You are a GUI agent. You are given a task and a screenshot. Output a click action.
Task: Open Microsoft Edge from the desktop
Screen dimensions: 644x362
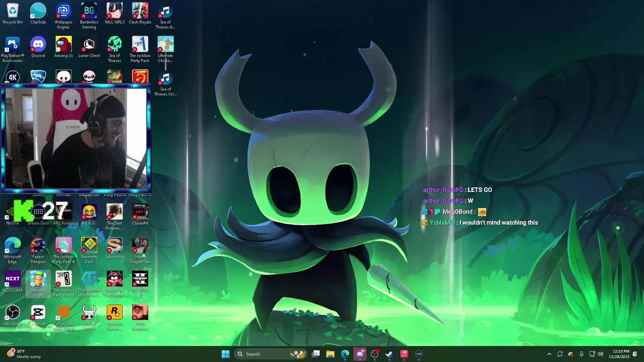[x=13, y=250]
